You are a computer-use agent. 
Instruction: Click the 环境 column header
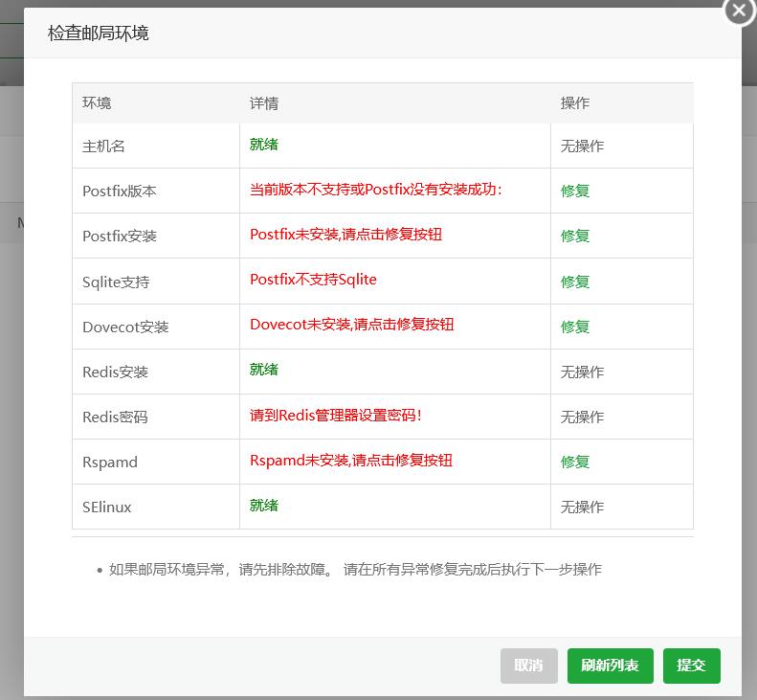pyautogui.click(x=97, y=102)
